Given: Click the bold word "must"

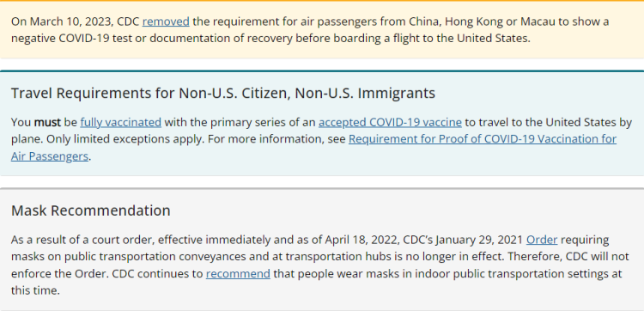Looking at the screenshot, I should point(47,123).
